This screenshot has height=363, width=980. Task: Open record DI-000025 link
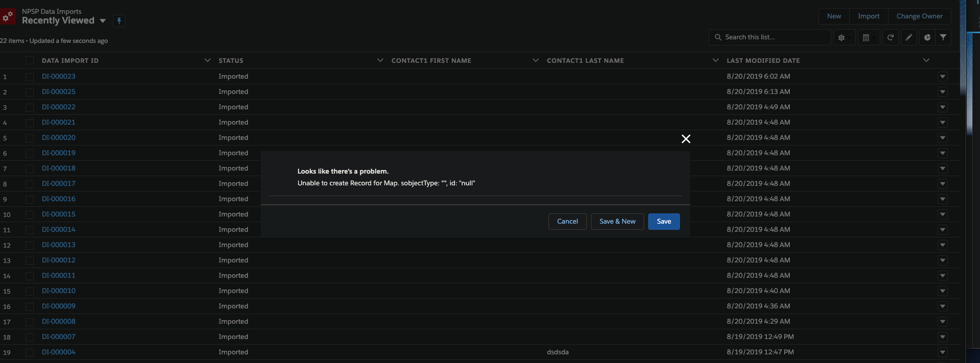point(59,91)
